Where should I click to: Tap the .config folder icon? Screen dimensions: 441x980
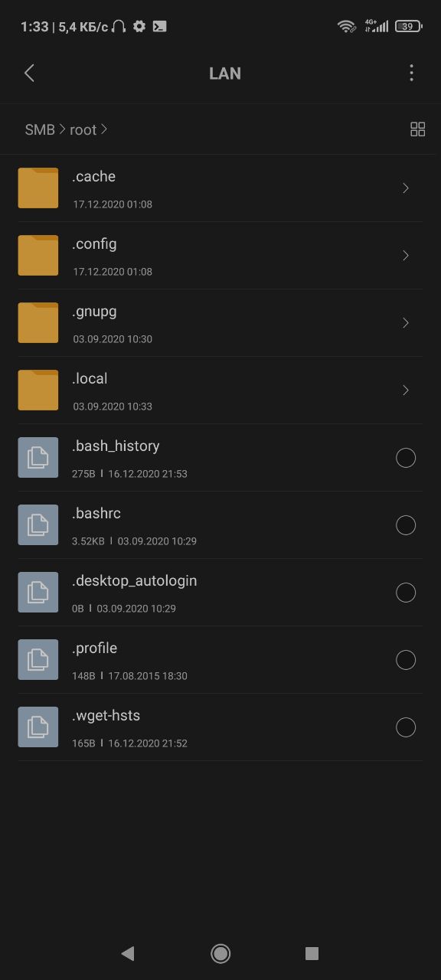(38, 256)
